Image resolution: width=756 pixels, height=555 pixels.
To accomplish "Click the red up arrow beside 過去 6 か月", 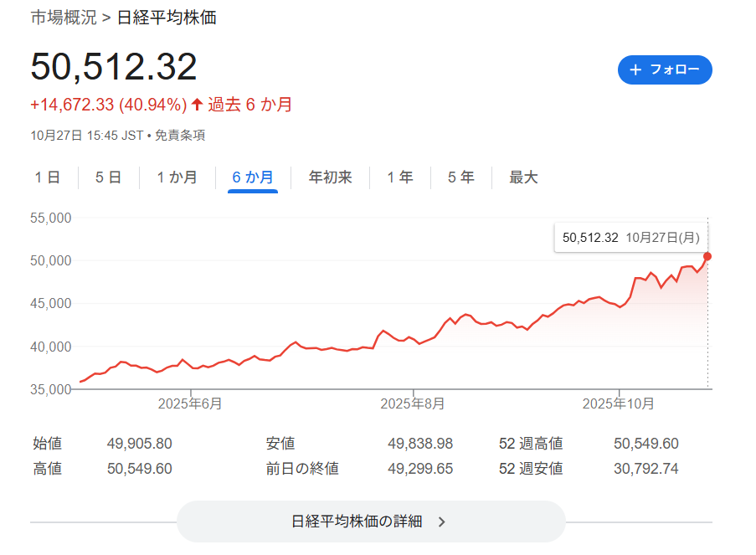I will point(197,105).
